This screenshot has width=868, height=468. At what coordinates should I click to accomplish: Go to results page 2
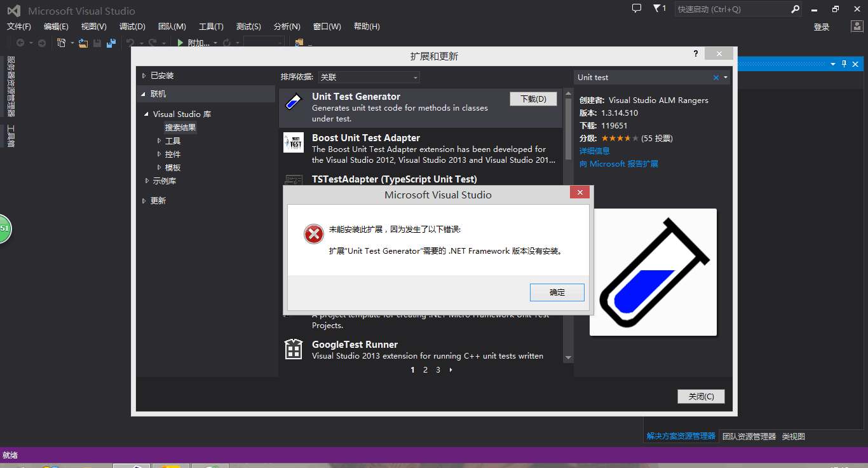(x=425, y=369)
